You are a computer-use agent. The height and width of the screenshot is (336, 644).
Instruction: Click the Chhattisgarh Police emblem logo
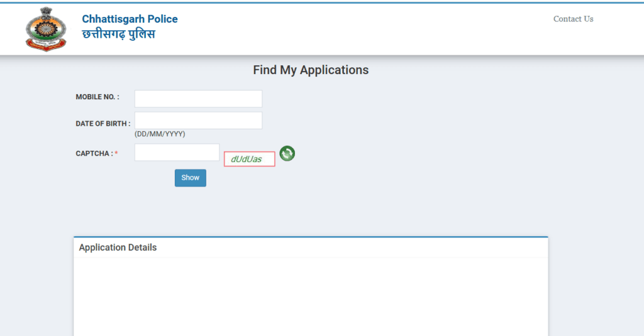click(x=45, y=29)
